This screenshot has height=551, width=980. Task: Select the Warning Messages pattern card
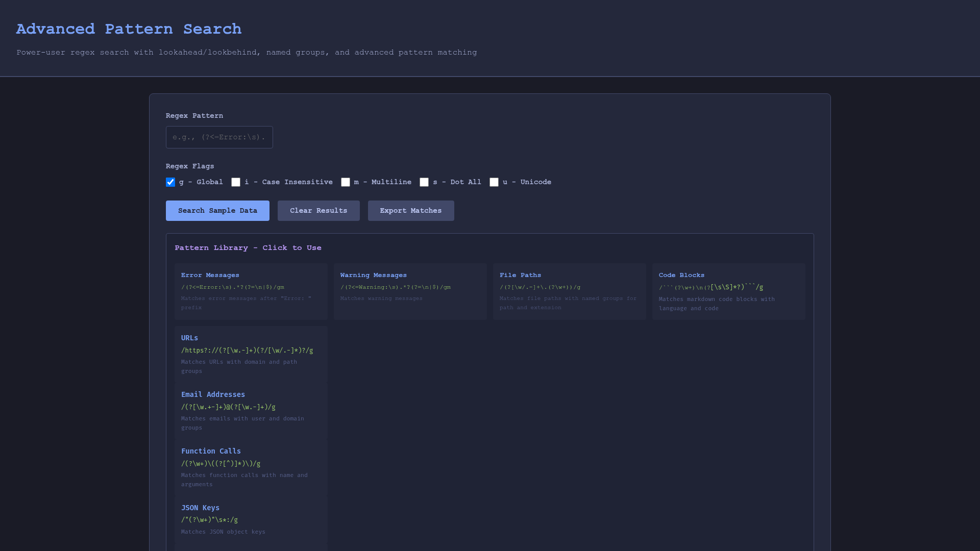410,291
